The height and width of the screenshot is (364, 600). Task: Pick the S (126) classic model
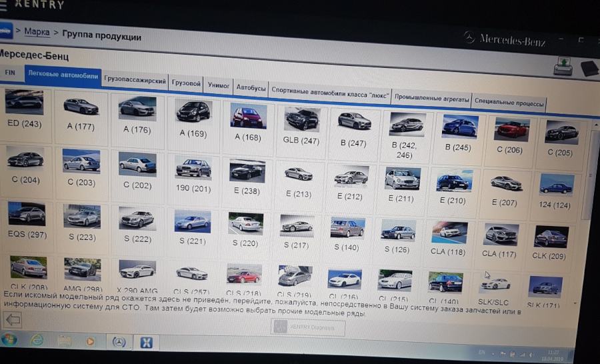click(397, 237)
